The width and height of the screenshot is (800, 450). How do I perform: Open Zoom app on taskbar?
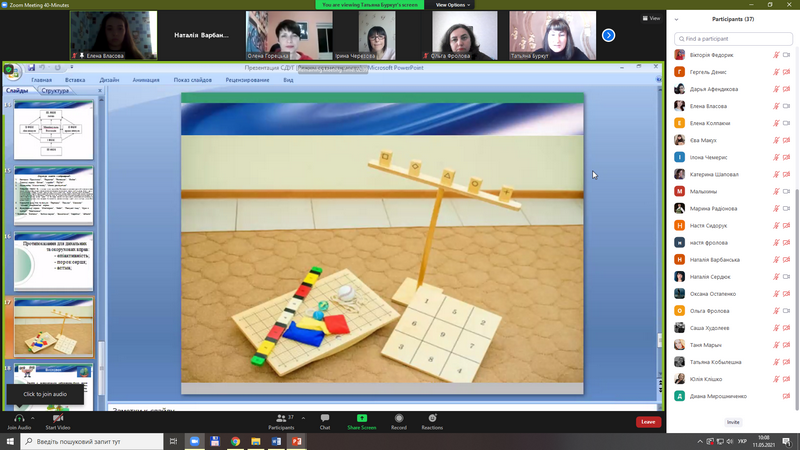point(194,441)
